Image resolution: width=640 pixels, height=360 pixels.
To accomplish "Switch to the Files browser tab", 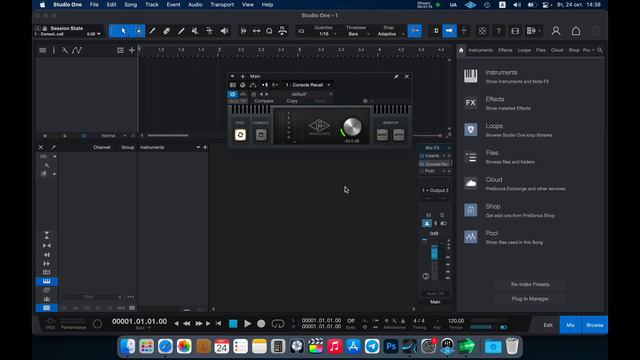I will click(x=540, y=50).
